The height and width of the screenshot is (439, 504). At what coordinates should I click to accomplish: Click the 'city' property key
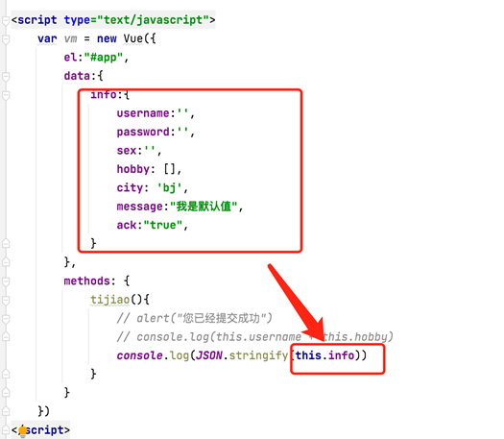(x=130, y=187)
